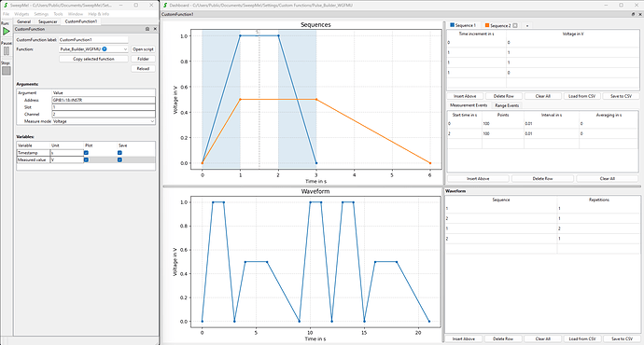Click the Unit field for Timestamp

tap(67, 153)
